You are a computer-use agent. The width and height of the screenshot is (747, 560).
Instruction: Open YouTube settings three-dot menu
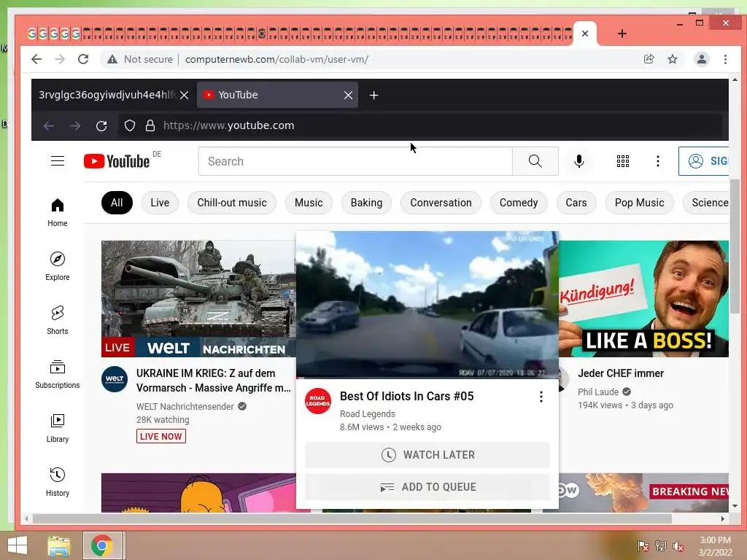658,161
